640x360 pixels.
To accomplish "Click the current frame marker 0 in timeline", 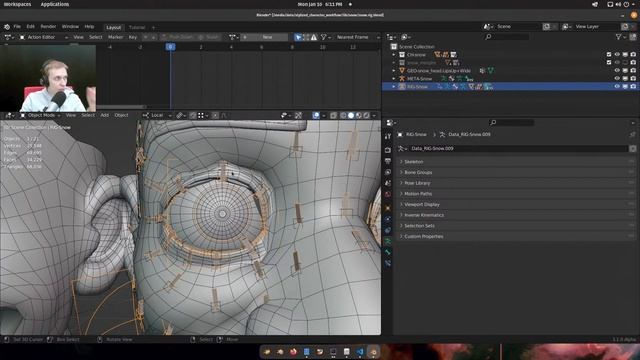I will [x=171, y=47].
